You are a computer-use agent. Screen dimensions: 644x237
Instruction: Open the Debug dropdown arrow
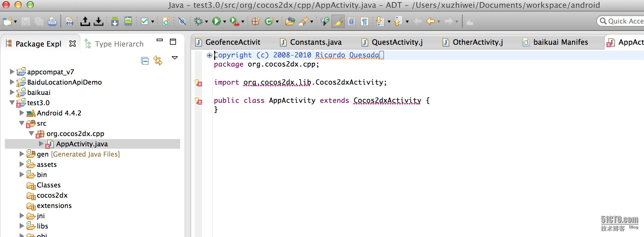tap(207, 22)
